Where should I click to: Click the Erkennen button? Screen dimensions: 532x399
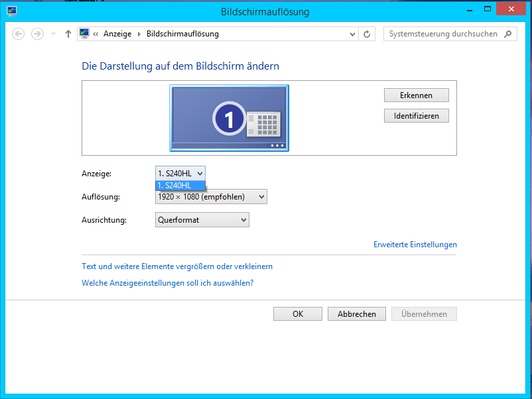click(417, 95)
